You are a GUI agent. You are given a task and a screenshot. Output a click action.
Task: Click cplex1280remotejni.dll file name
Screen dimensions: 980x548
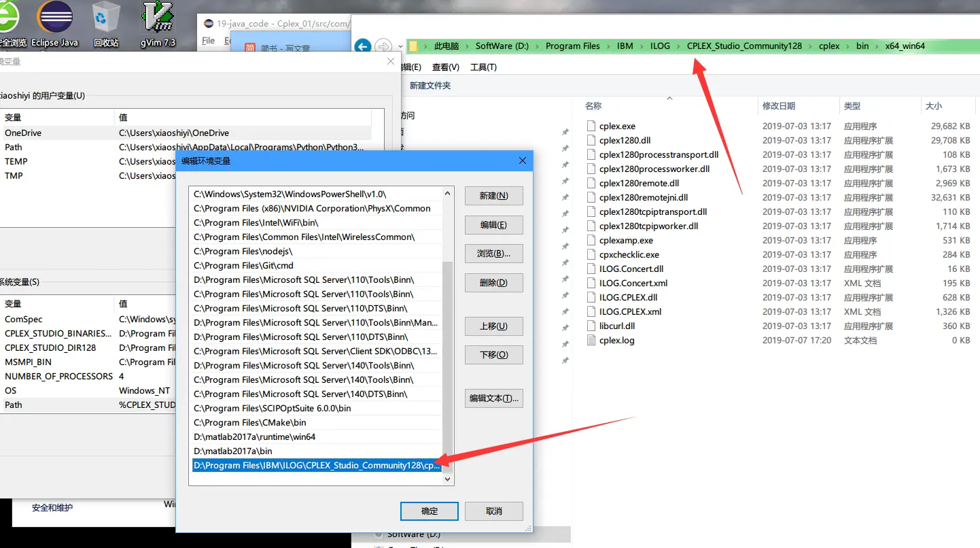click(x=644, y=197)
